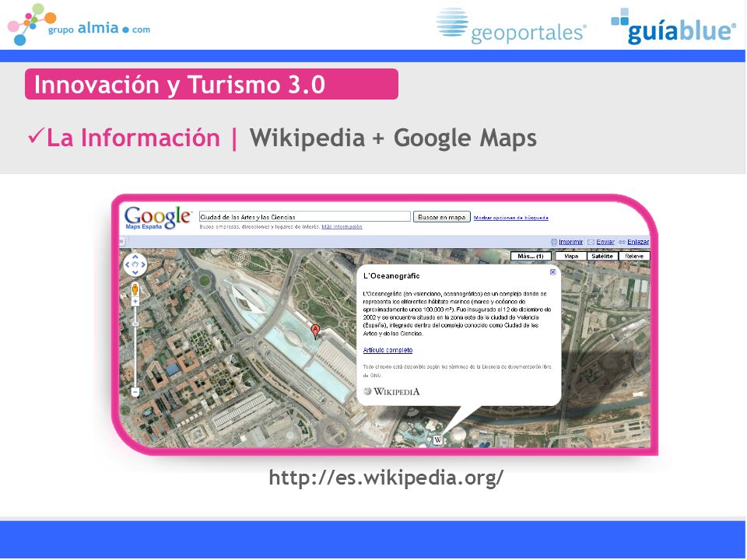Click the http://es.wikipedia.org/ caption text
Viewport: 747px width, 560px height.
pyautogui.click(x=386, y=477)
